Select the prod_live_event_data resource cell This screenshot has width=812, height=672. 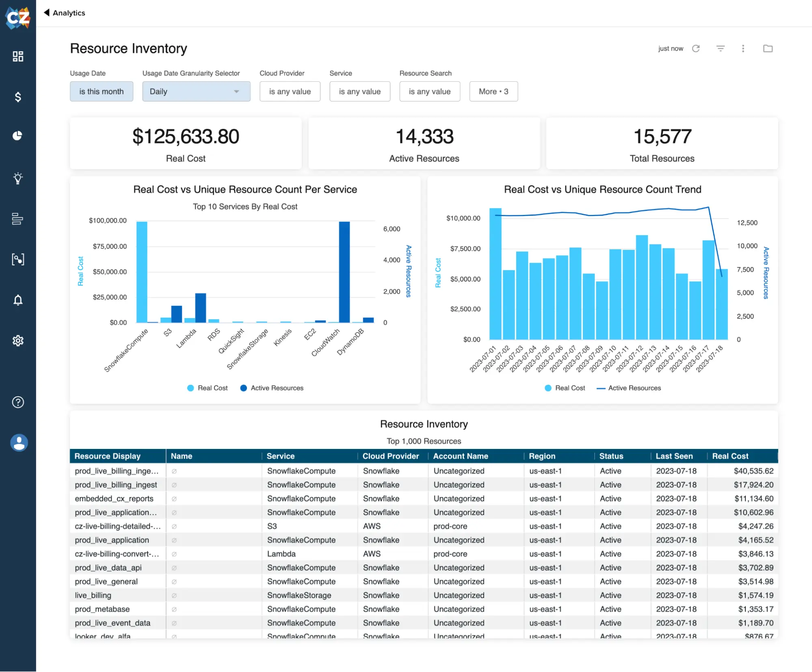(x=118, y=623)
